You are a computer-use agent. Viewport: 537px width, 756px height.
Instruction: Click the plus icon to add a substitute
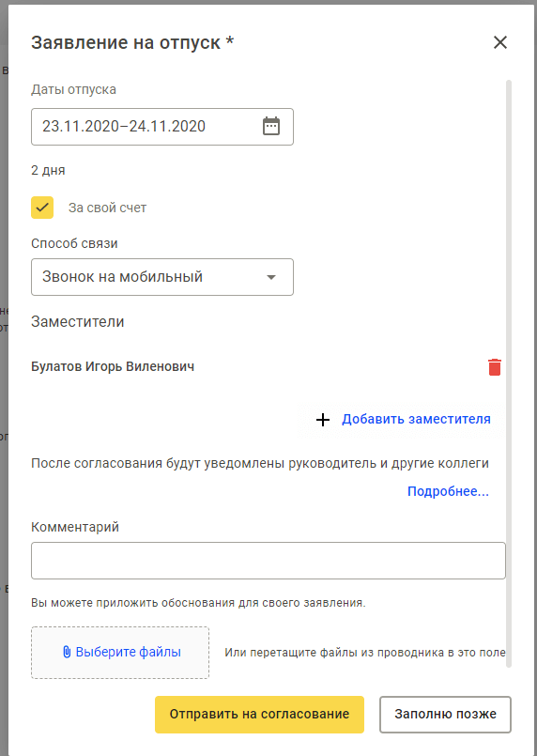[x=323, y=420]
